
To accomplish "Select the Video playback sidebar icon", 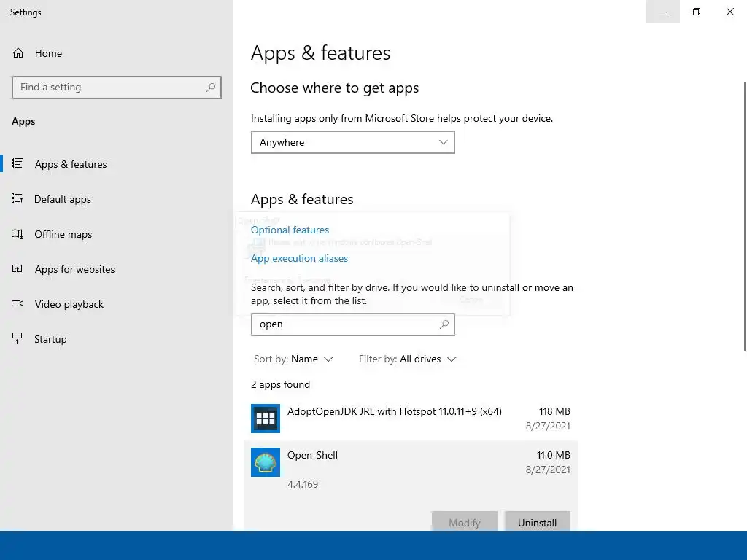I will tap(18, 304).
